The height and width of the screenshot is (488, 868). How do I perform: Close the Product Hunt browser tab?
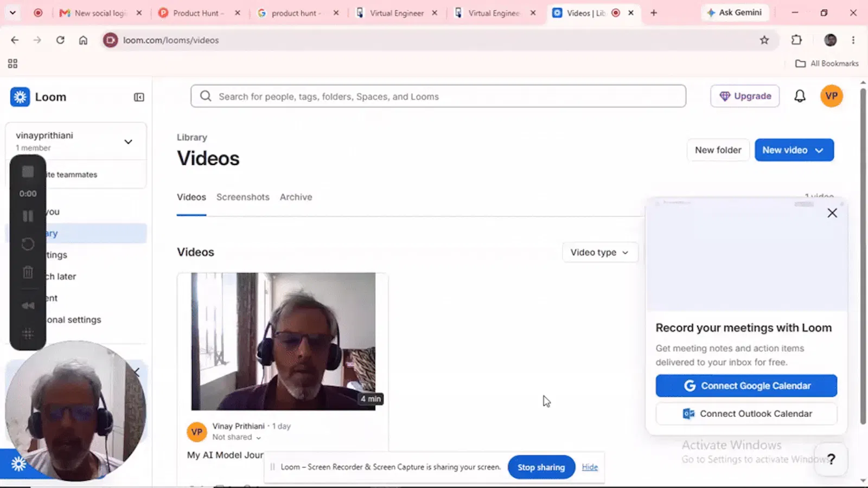point(238,13)
